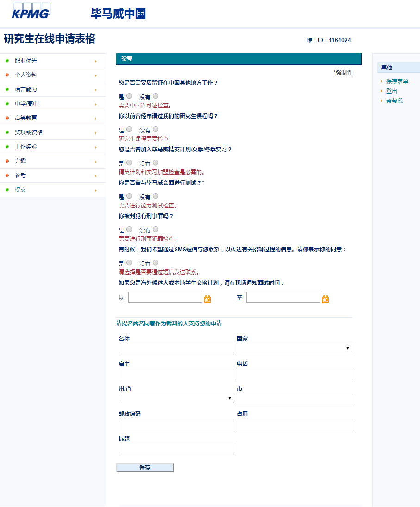Screen dimensions: 420x507
Task: Click the arrow icon beside 奖项或资格
Action: pyautogui.click(x=96, y=133)
